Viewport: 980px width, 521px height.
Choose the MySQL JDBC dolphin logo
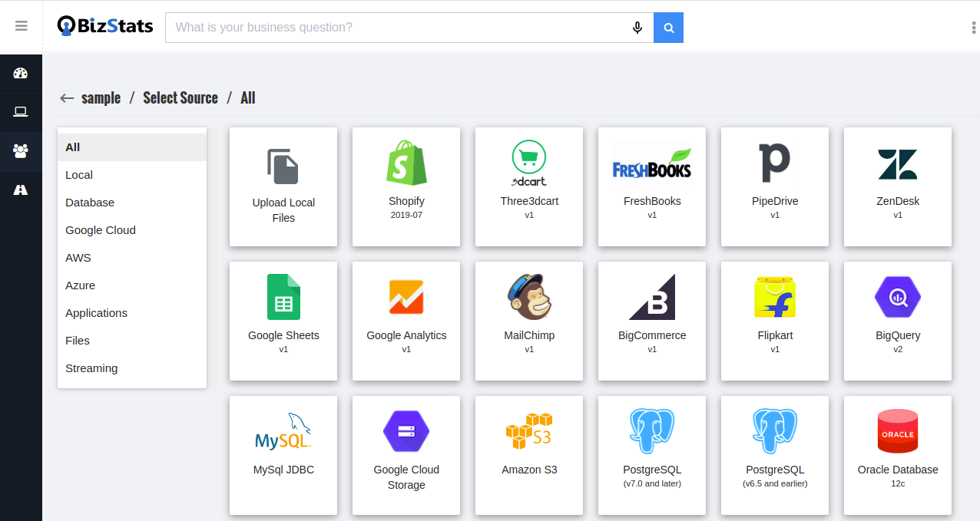(283, 431)
